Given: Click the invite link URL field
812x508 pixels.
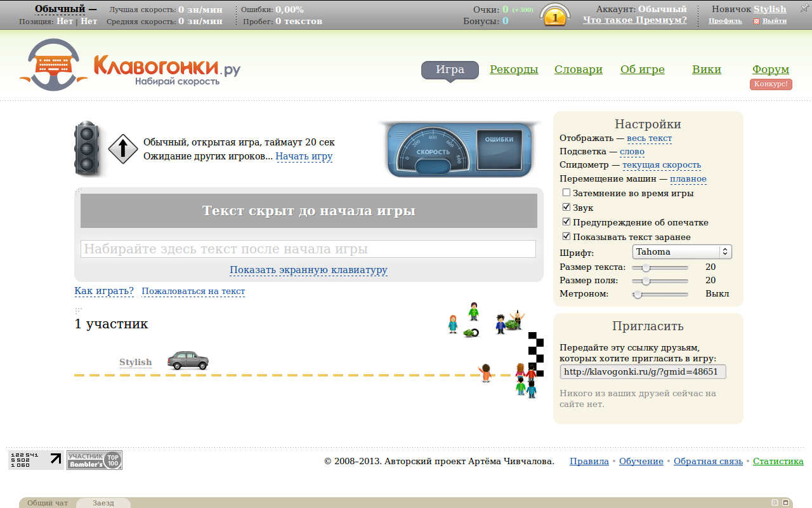Looking at the screenshot, I should [643, 371].
